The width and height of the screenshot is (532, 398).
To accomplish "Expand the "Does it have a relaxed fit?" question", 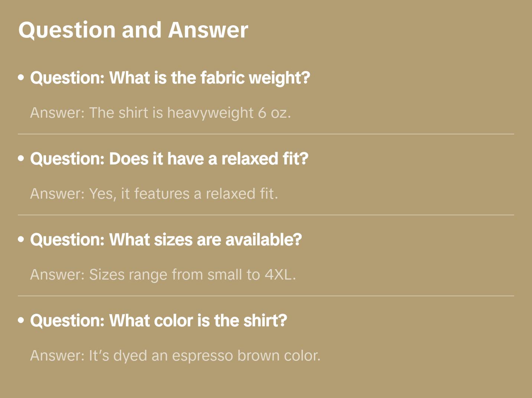I will [x=169, y=159].
